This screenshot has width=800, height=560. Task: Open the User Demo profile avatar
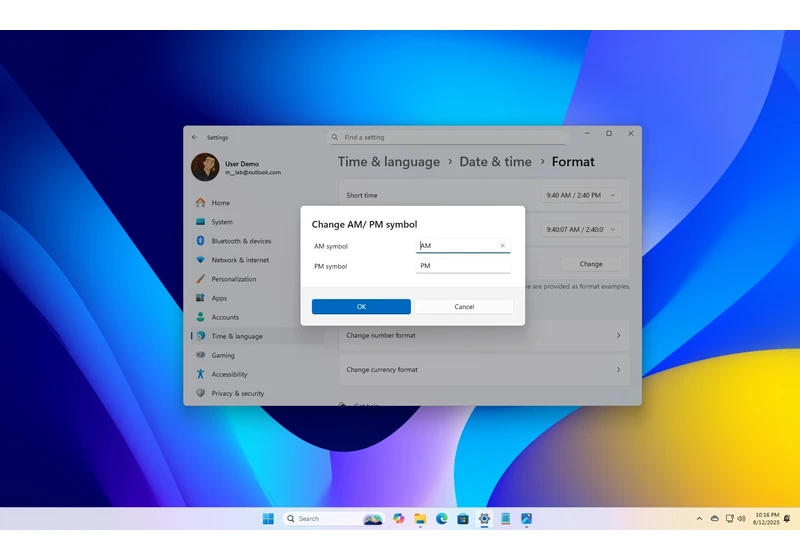pos(205,167)
